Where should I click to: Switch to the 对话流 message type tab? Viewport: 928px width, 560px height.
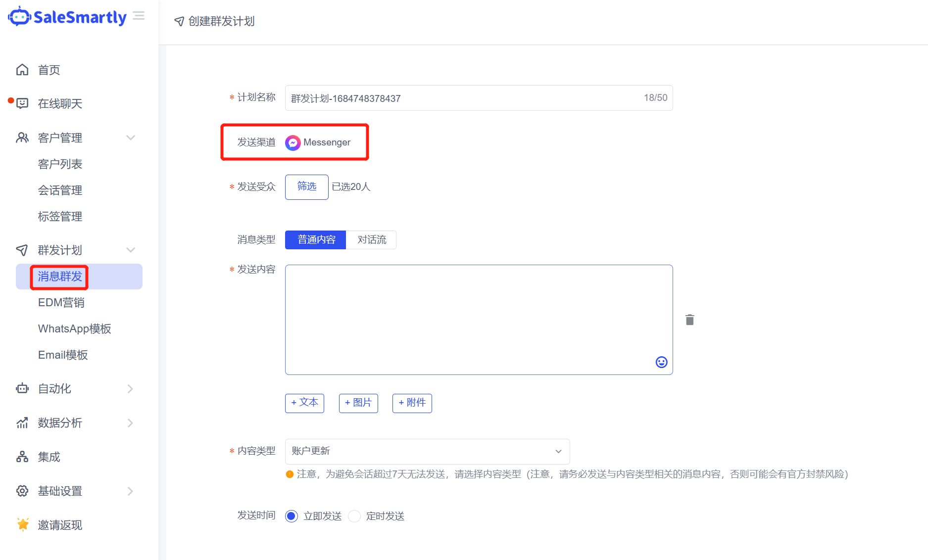tap(371, 239)
